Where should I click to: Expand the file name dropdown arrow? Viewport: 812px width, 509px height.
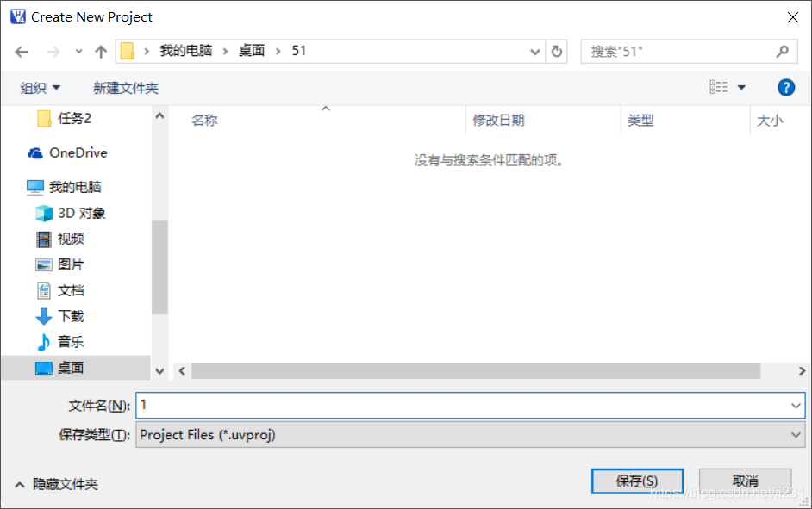pyautogui.click(x=796, y=406)
